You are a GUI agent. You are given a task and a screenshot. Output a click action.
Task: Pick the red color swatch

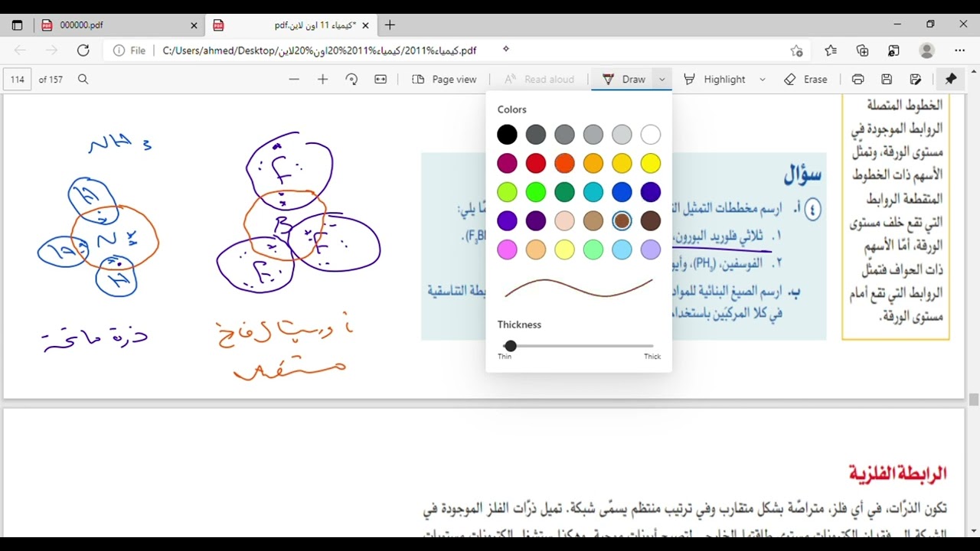(536, 163)
